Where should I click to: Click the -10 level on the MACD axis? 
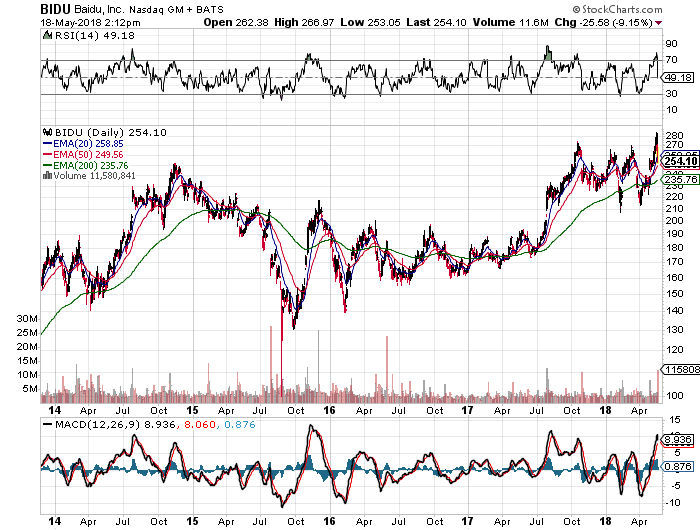pyautogui.click(x=674, y=503)
